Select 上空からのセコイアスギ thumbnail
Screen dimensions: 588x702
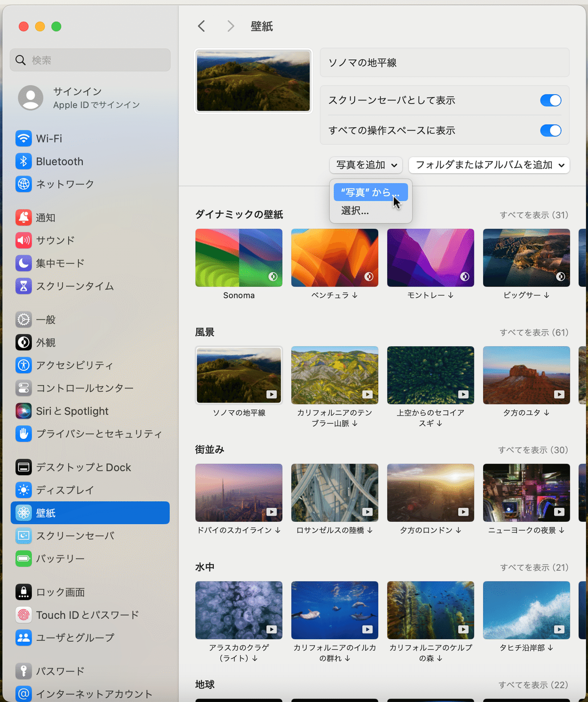click(431, 375)
